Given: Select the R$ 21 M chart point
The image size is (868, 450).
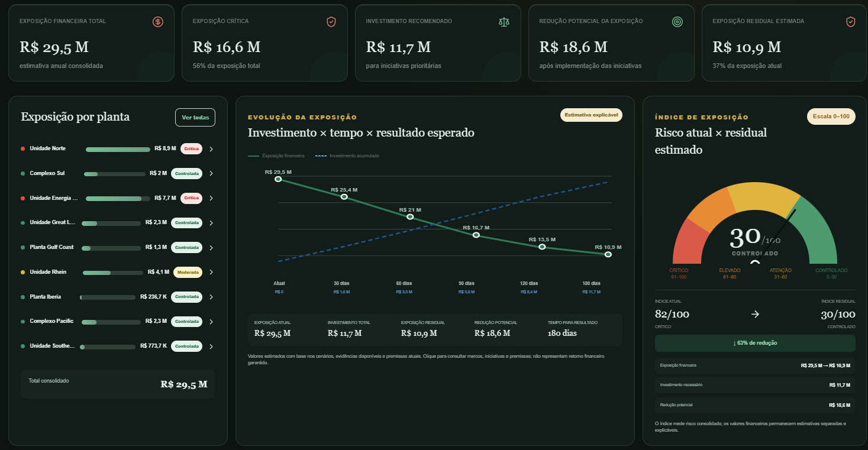Looking at the screenshot, I should coord(410,217).
